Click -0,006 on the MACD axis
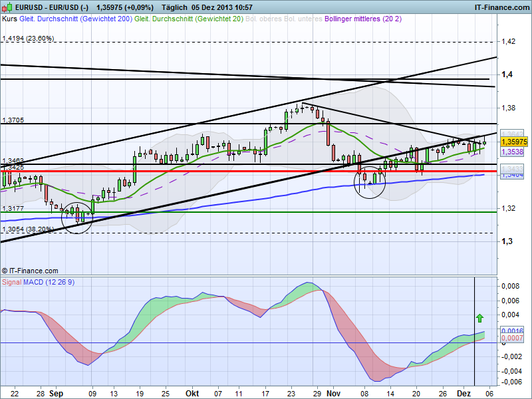The width and height of the screenshot is (532, 399). (511, 382)
